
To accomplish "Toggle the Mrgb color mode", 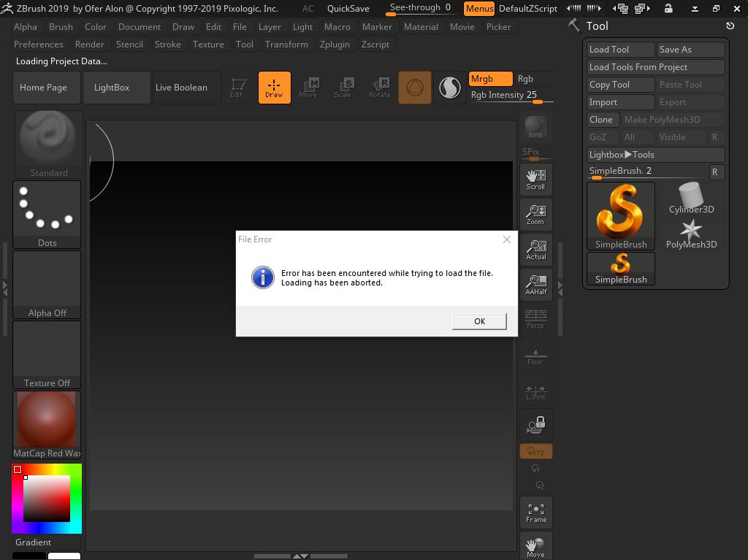I will point(489,79).
